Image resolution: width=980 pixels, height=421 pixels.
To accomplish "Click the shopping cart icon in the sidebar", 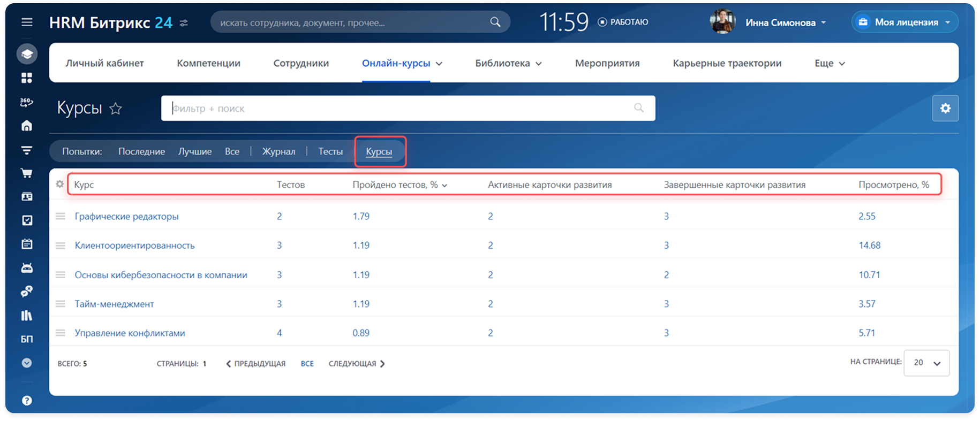I will tap(27, 173).
